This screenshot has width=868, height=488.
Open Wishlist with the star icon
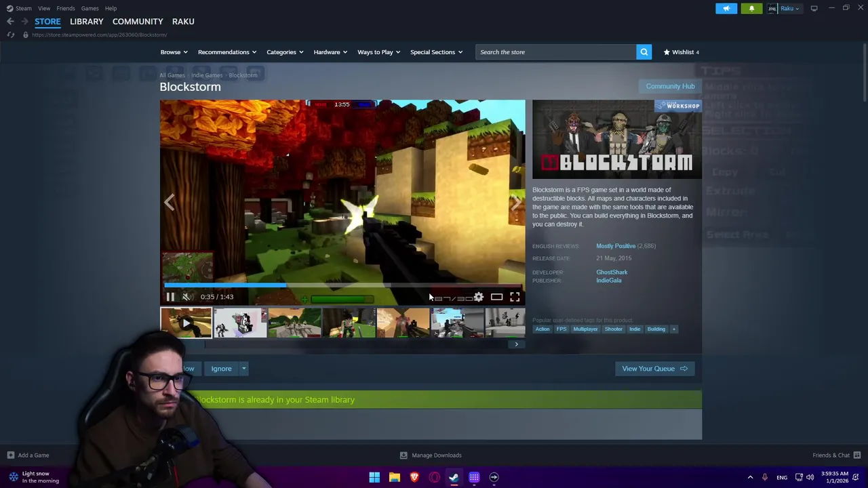click(x=681, y=52)
